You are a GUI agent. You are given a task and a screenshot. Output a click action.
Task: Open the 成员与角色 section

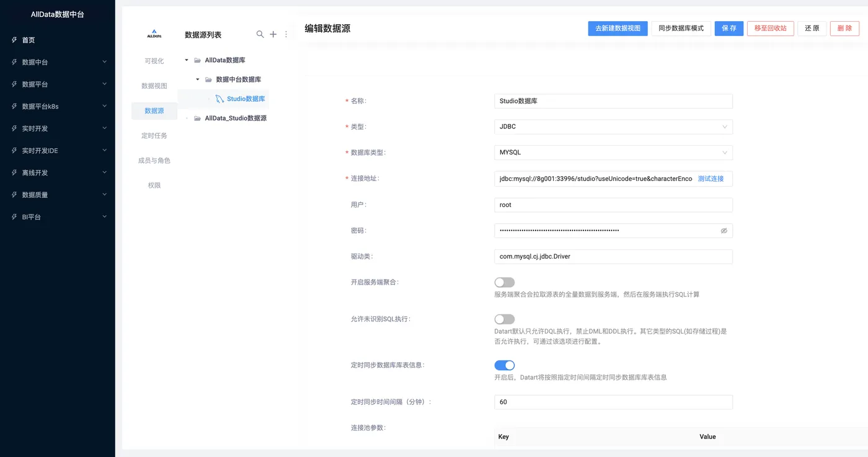(154, 160)
